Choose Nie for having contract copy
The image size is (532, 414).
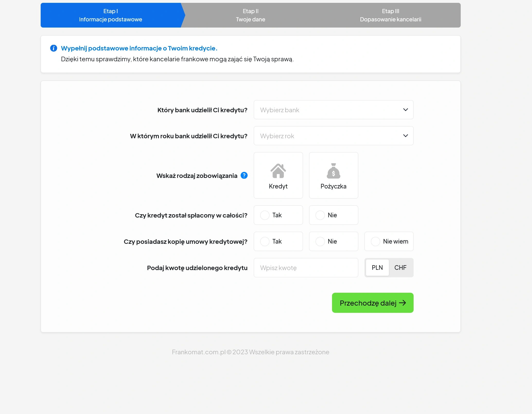(334, 241)
